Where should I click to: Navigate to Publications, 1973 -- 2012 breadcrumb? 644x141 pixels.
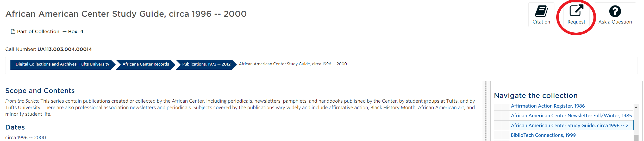pos(206,64)
